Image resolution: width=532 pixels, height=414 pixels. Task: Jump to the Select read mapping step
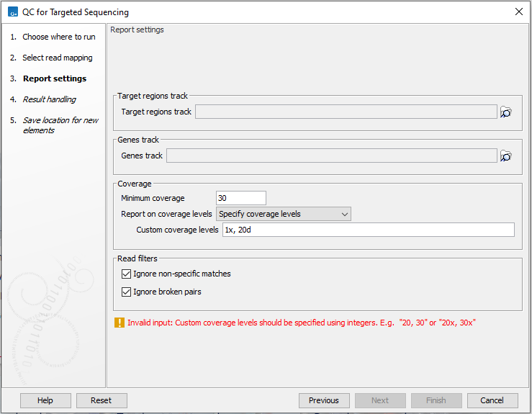click(57, 58)
